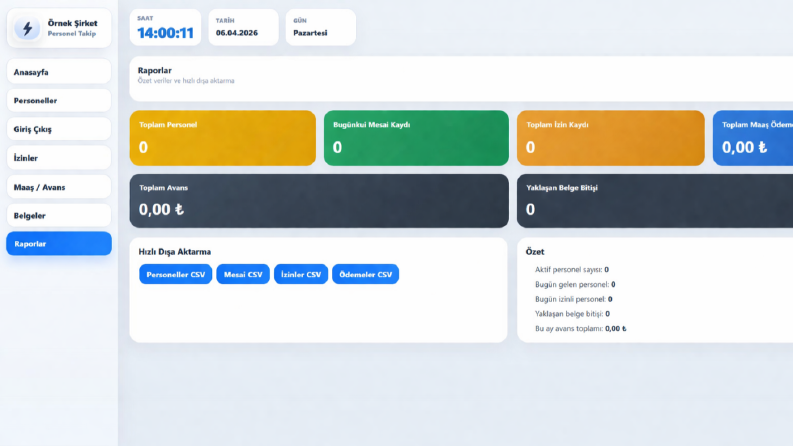Navigate to Belgeler in the sidebar
The width and height of the screenshot is (793, 446).
(x=59, y=215)
